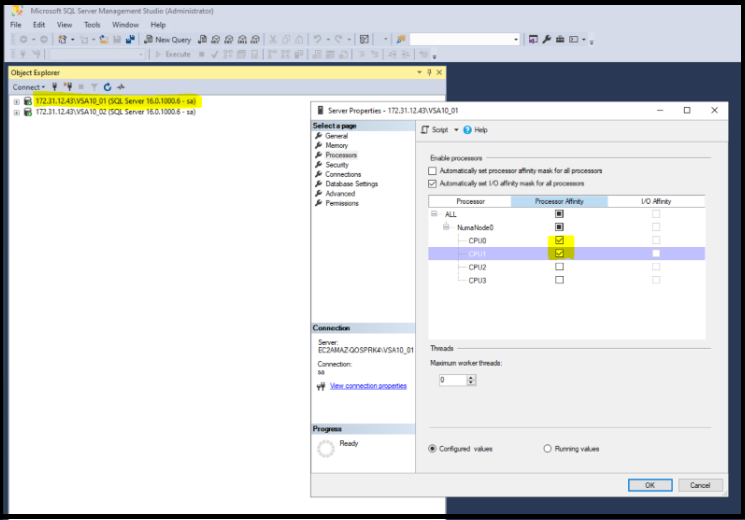Open the Object Explorer window position dropdown
Image resolution: width=745 pixels, height=520 pixels.
[419, 72]
